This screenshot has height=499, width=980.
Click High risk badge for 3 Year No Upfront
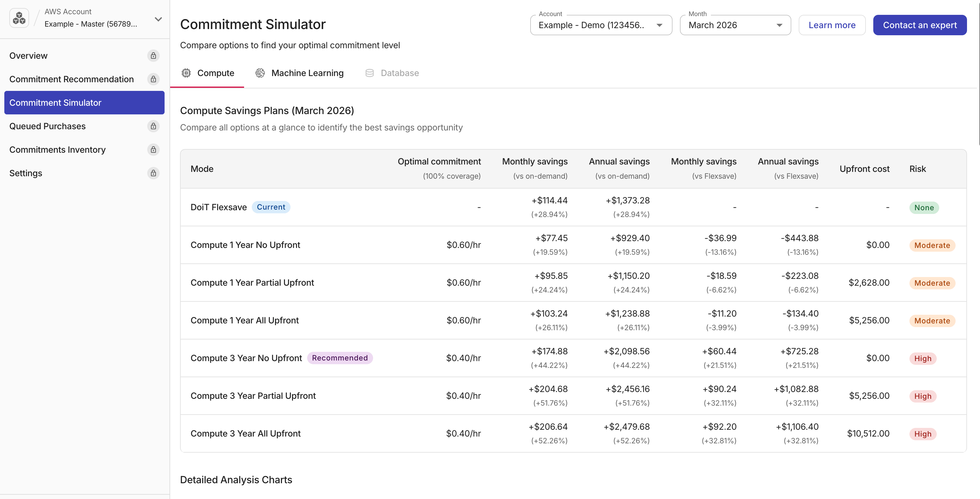point(922,358)
